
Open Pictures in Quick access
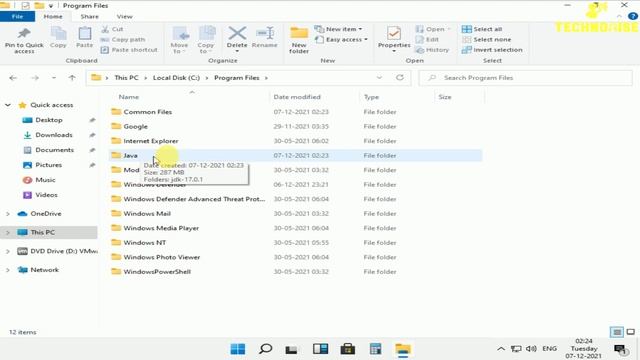point(48,165)
